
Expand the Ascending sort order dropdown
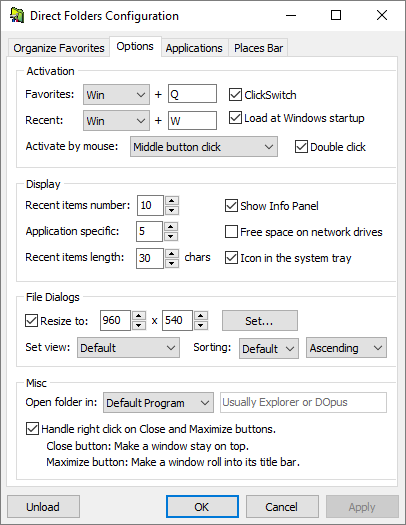tap(346, 348)
